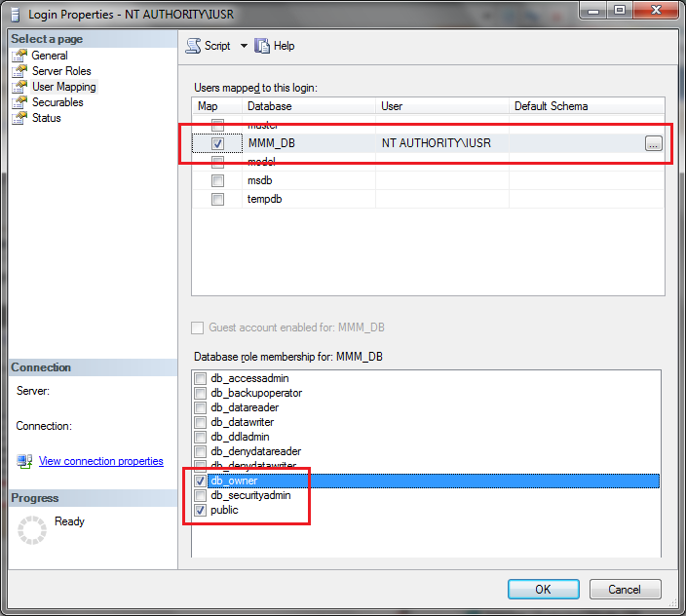The image size is (686, 616).
Task: Check the db_datareader role
Action: [x=200, y=407]
